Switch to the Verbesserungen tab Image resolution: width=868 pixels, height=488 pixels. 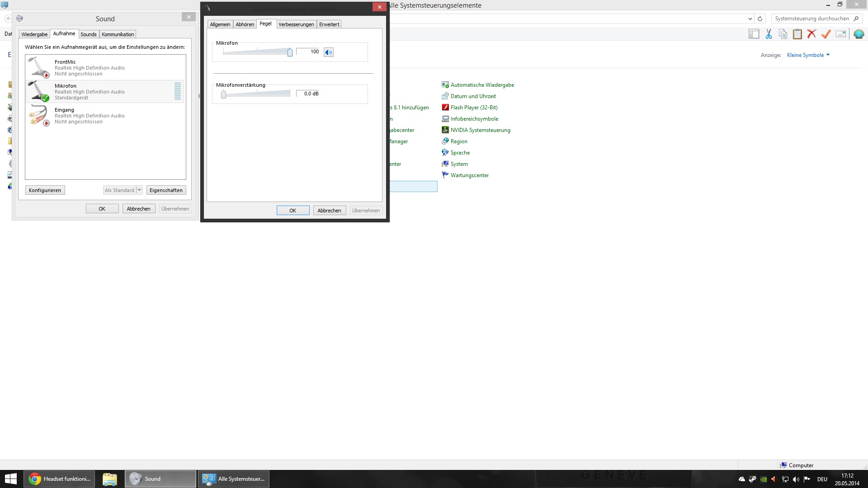296,24
